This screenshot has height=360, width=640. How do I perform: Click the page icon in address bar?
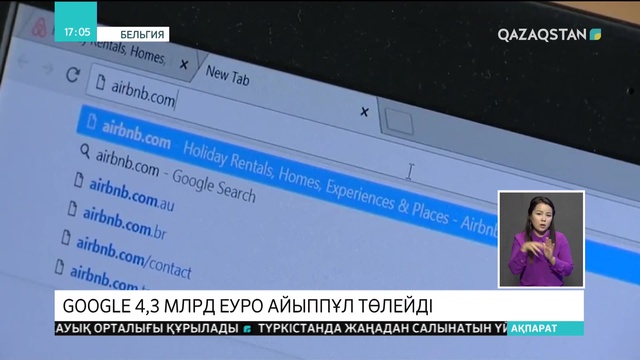click(x=100, y=82)
